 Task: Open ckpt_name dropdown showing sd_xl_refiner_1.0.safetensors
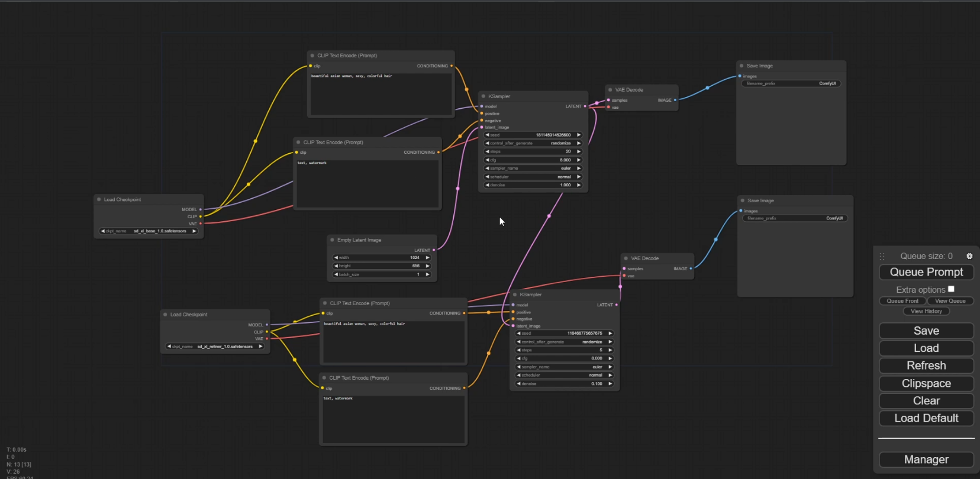[x=215, y=347]
